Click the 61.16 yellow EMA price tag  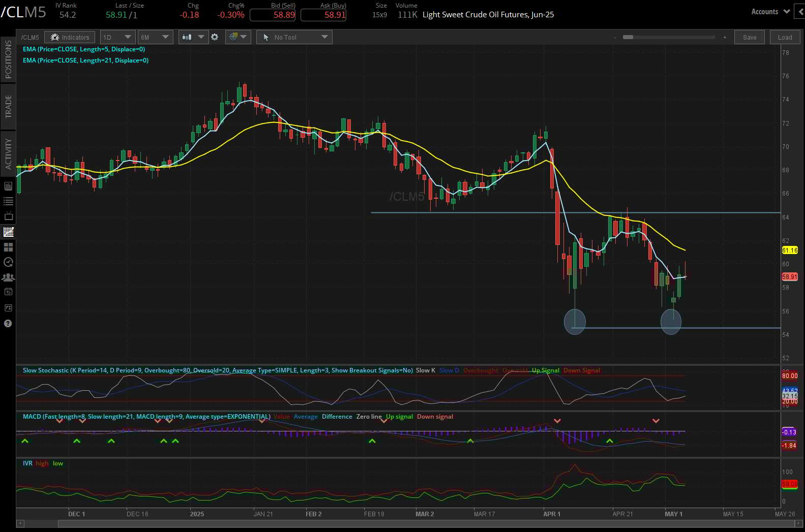790,250
